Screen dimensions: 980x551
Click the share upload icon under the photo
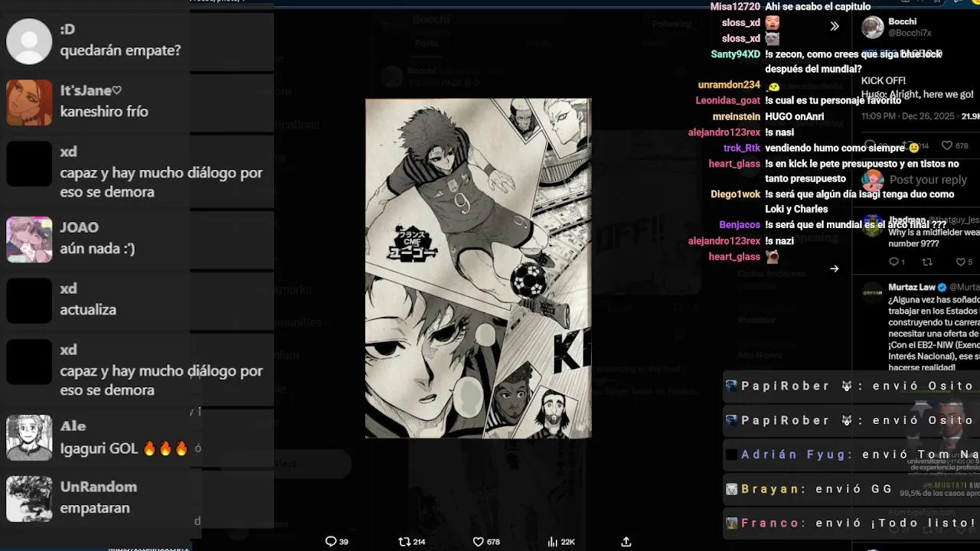coord(626,541)
